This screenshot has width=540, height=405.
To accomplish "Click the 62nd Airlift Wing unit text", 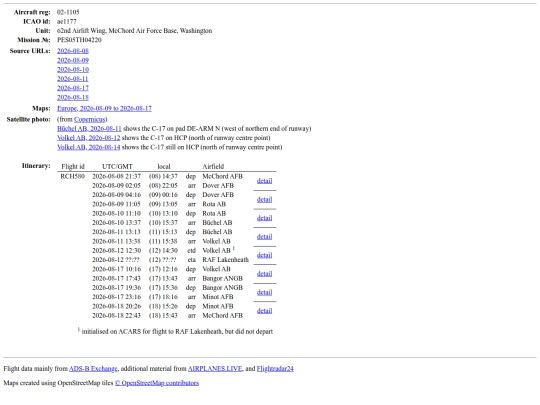I will [x=135, y=31].
